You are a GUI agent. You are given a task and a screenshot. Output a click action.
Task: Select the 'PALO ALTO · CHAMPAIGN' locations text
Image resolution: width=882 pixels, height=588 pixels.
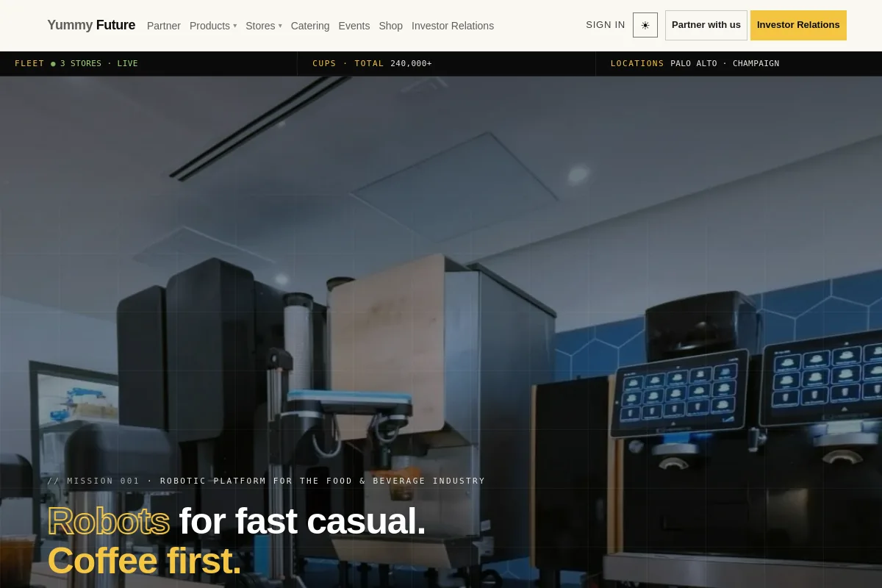pyautogui.click(x=725, y=64)
